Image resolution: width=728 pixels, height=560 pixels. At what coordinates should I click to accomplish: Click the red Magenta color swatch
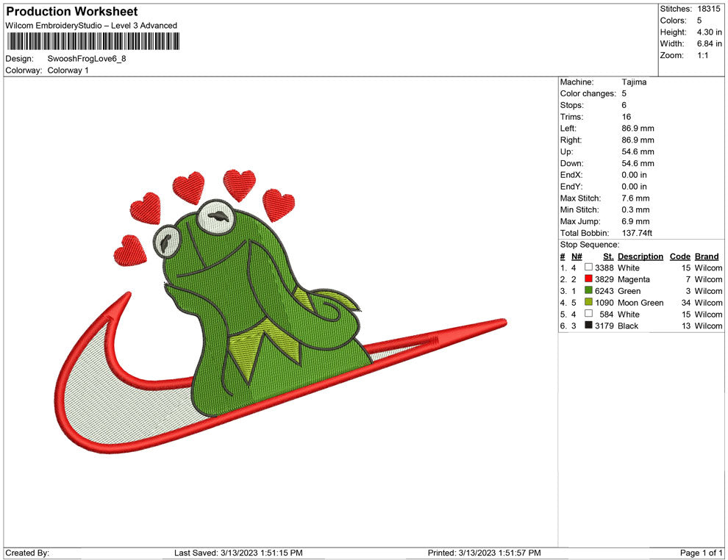(x=589, y=279)
